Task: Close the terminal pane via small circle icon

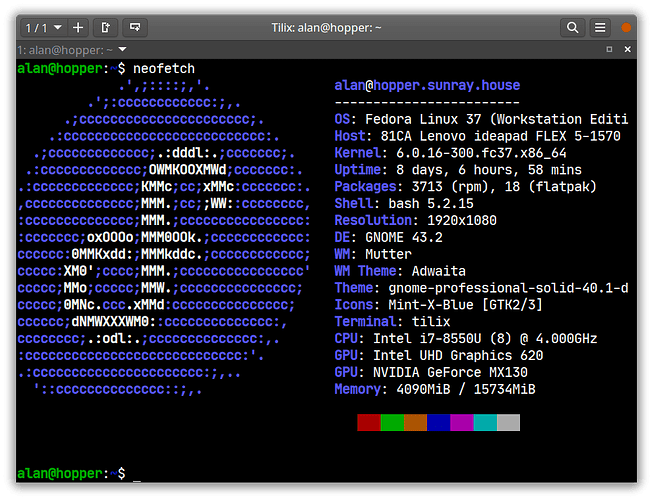Action: coord(628,49)
